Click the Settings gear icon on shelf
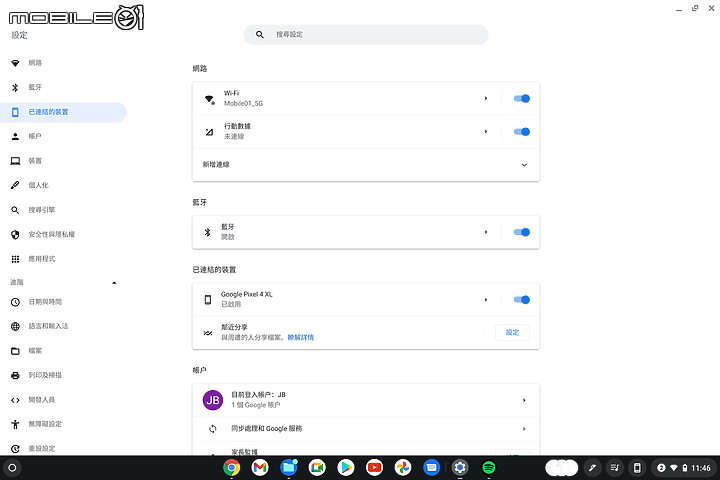This screenshot has height=480, width=720. [460, 468]
